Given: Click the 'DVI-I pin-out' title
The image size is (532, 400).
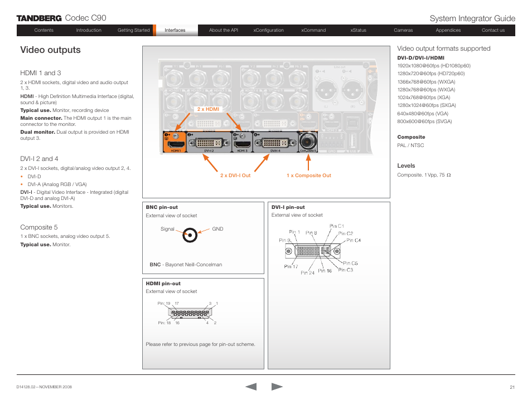Looking at the screenshot, I should pos(288,207).
